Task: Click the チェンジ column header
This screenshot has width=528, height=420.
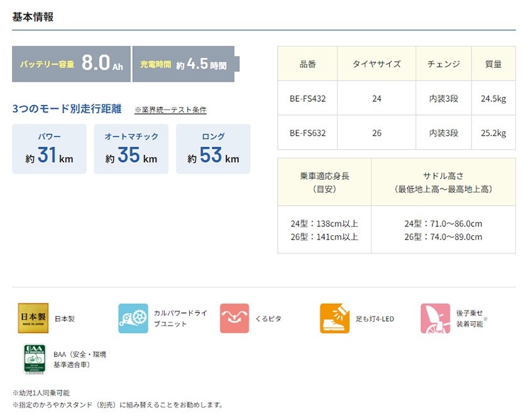Action: 444,64
